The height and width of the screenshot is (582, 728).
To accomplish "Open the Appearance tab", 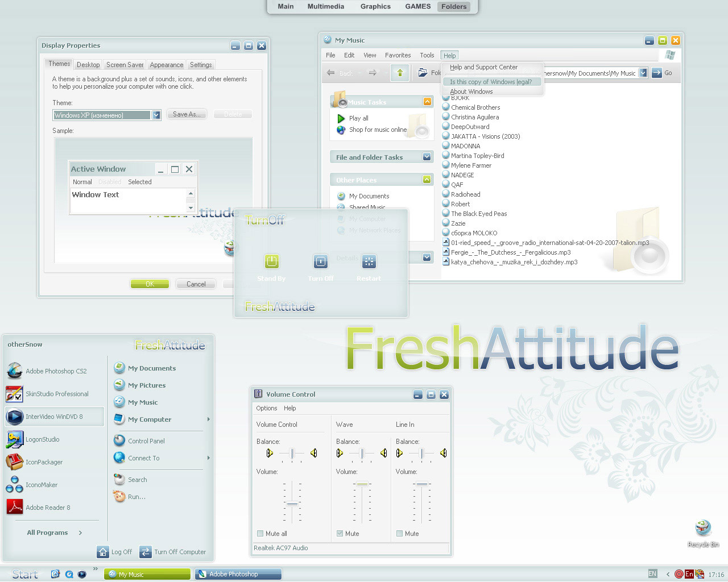I will (167, 65).
